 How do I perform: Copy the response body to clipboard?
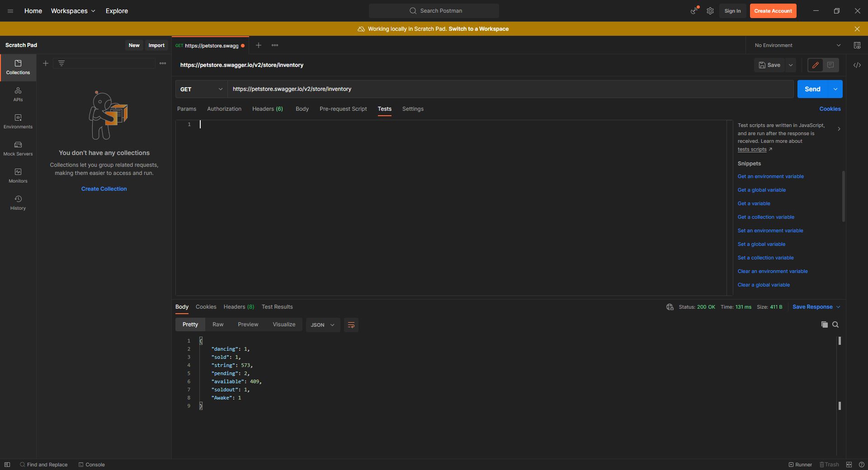pyautogui.click(x=825, y=324)
